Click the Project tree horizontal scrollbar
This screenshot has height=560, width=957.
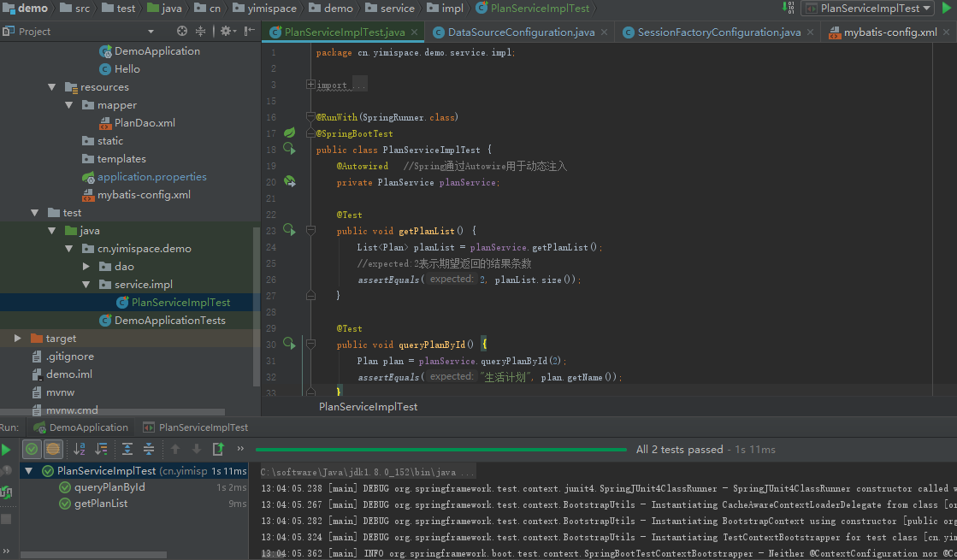click(x=112, y=412)
